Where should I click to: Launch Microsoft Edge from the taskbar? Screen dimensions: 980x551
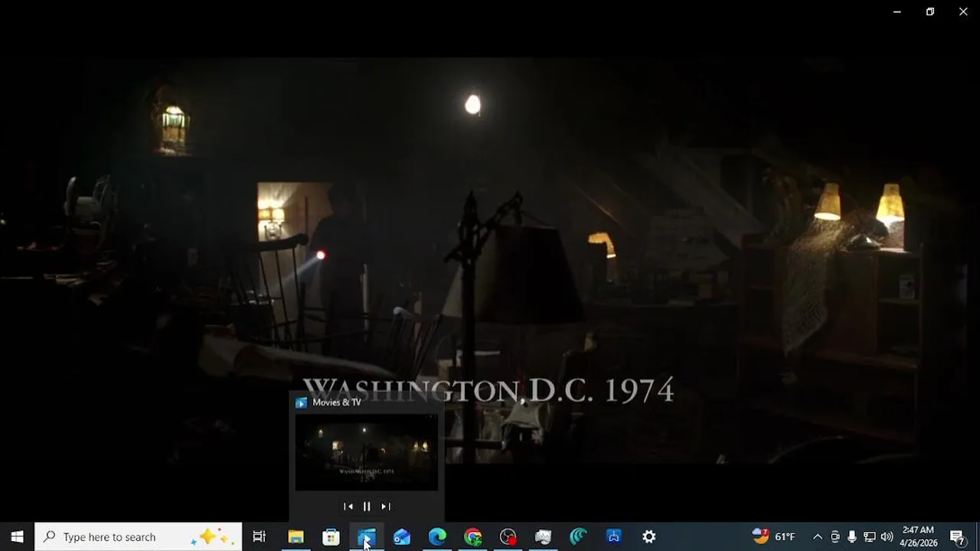[437, 536]
